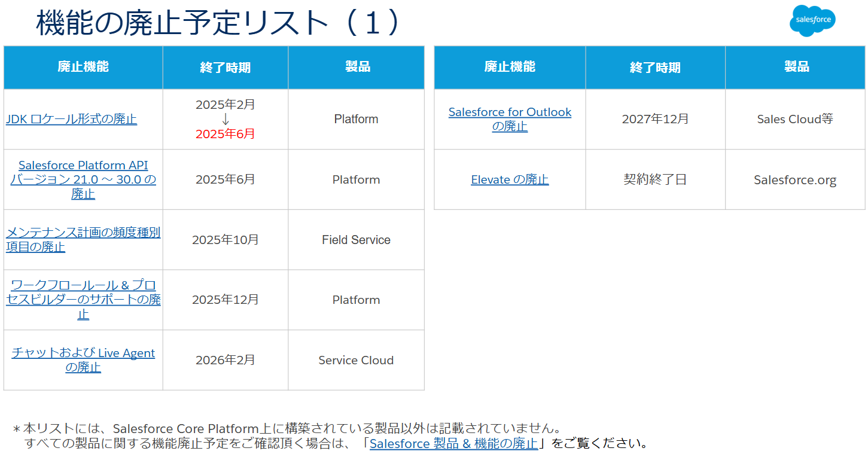
Task: Select the Service Cloud cell
Action: 357,360
